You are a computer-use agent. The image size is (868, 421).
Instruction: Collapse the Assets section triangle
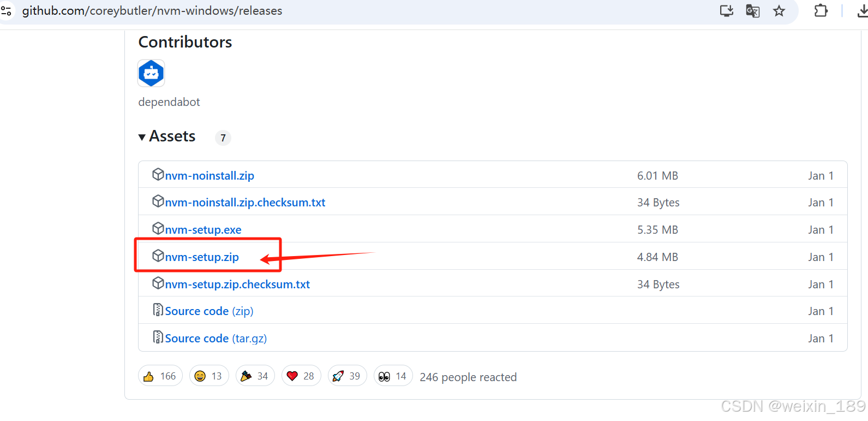pos(142,137)
